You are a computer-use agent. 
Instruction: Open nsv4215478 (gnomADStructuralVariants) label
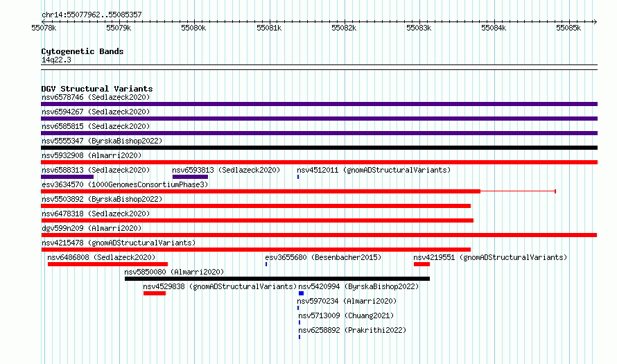(x=119, y=243)
